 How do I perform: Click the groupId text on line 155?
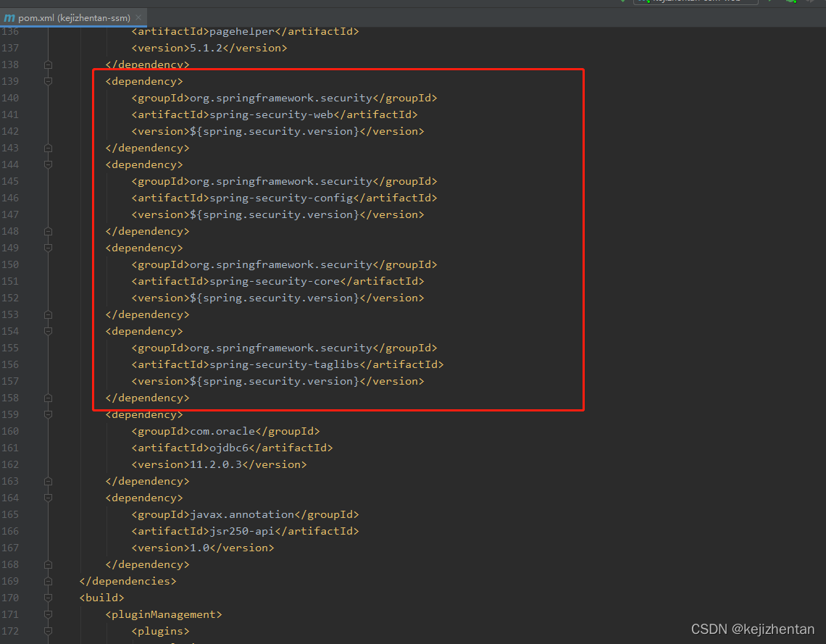point(281,348)
